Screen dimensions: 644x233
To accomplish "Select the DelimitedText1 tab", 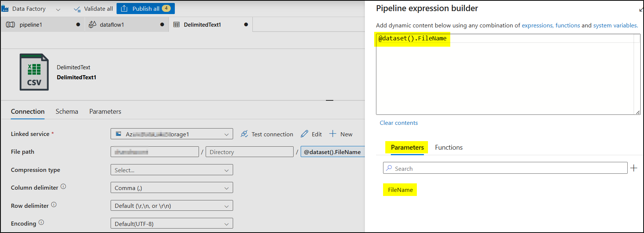I will click(211, 24).
